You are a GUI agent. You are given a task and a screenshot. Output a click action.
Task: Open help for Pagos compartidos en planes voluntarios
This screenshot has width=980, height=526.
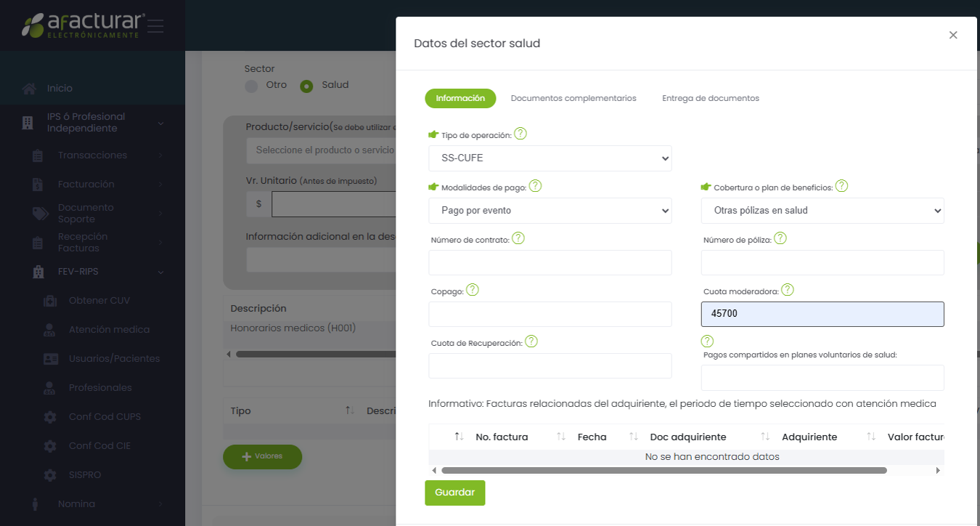coord(708,341)
